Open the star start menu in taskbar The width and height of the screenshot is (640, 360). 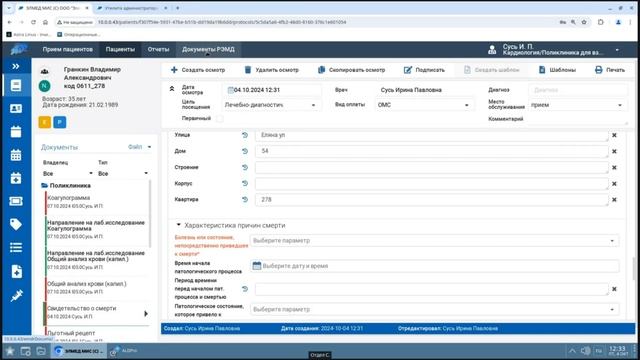pos(10,351)
